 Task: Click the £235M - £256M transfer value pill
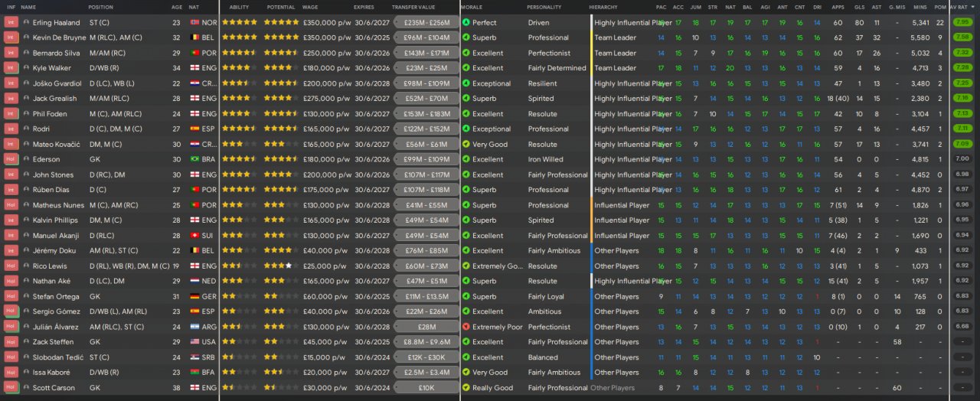tap(426, 22)
